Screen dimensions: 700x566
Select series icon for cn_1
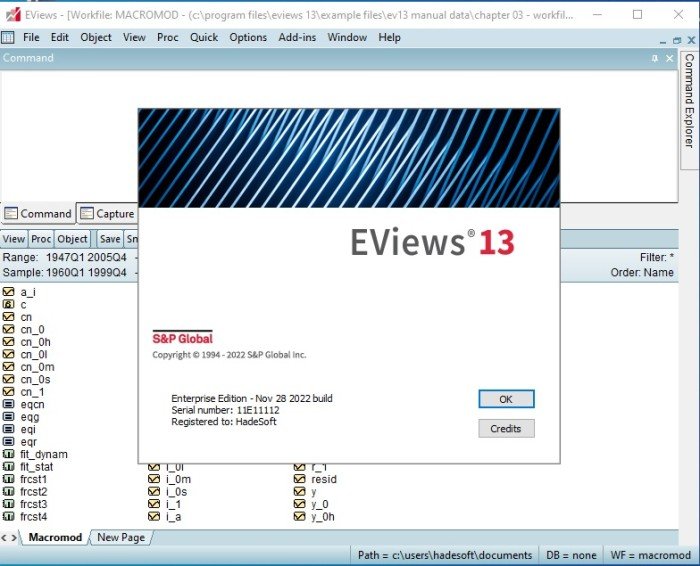coord(8,392)
